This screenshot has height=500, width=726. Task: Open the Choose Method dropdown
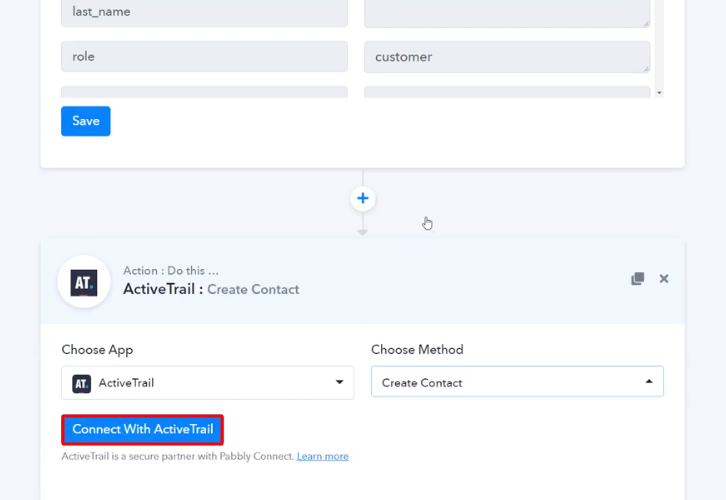(517, 382)
